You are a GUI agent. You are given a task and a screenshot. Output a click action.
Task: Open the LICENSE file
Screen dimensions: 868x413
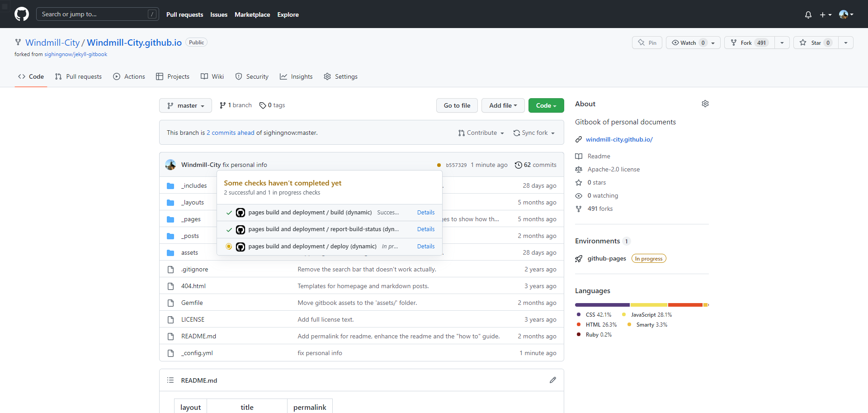(x=193, y=319)
